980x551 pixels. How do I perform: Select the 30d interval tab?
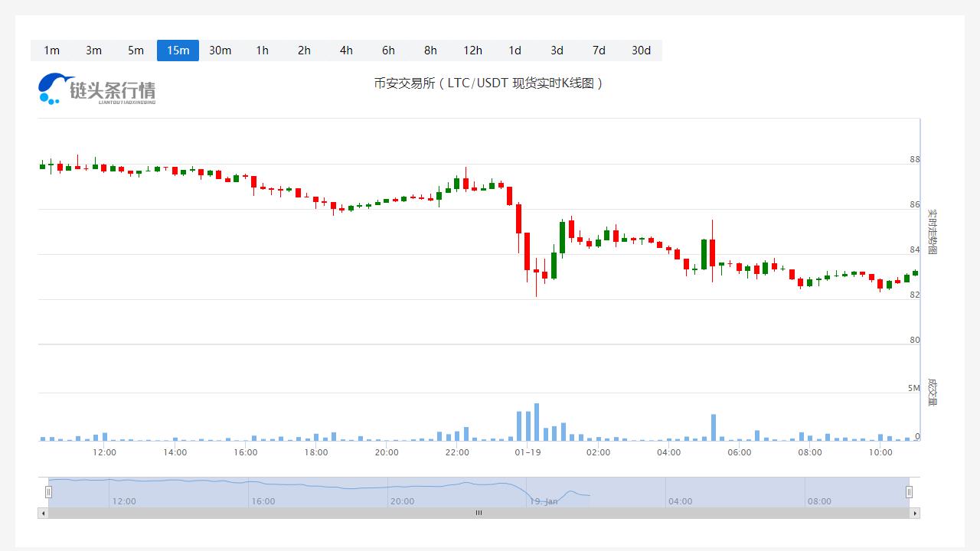(x=641, y=51)
